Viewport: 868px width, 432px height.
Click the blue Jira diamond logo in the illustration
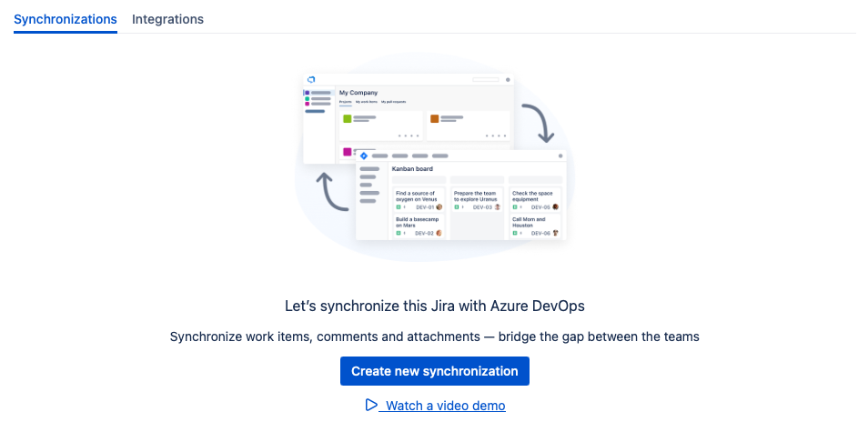pyautogui.click(x=364, y=156)
